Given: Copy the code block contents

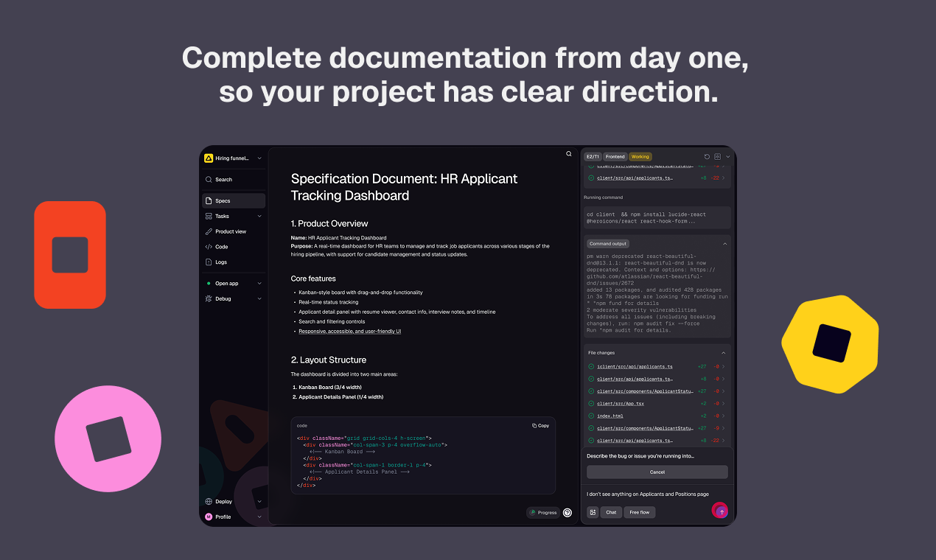Looking at the screenshot, I should [x=541, y=426].
